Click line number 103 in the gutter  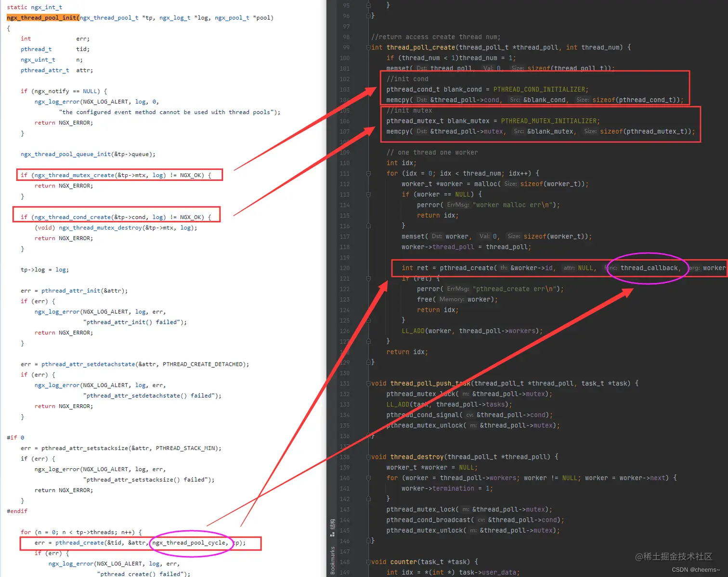[x=345, y=90]
